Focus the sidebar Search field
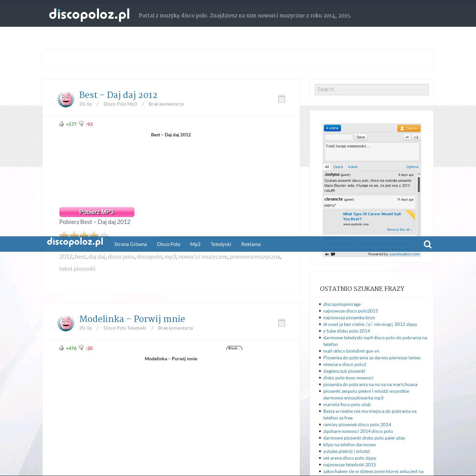This screenshot has height=476, width=476. [x=371, y=90]
